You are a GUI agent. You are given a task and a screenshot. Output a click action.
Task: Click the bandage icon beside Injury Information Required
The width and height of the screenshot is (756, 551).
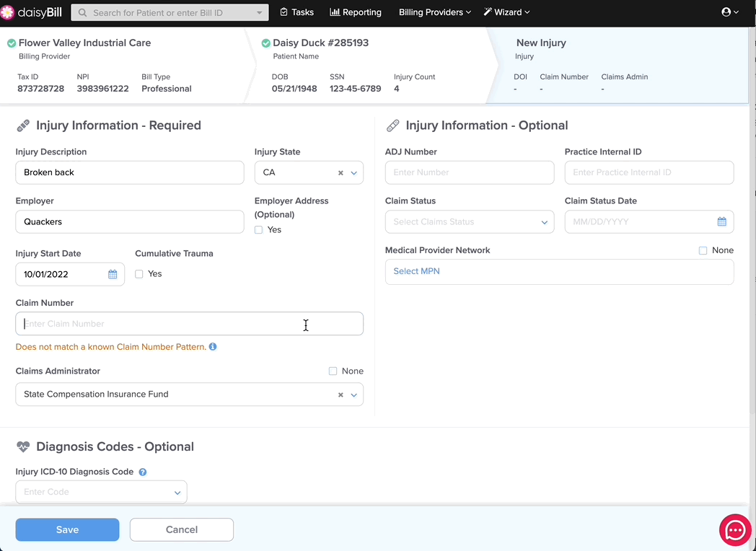tap(23, 125)
